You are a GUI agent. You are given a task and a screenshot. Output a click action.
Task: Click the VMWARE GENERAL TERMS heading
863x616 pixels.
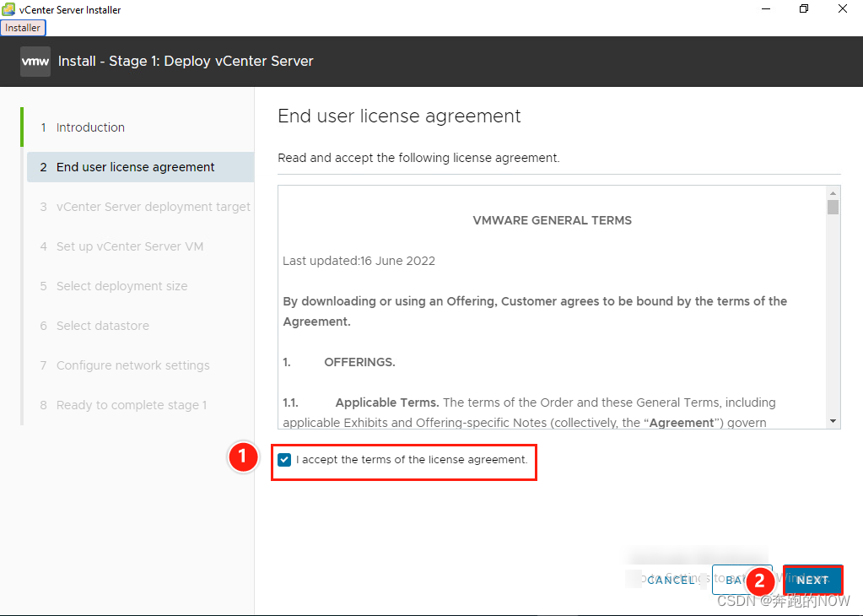coord(552,220)
